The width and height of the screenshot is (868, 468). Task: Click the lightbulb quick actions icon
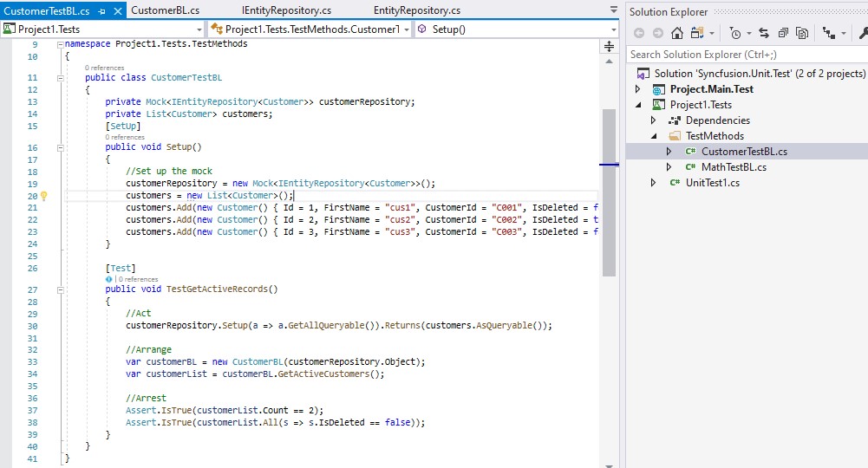click(x=44, y=196)
